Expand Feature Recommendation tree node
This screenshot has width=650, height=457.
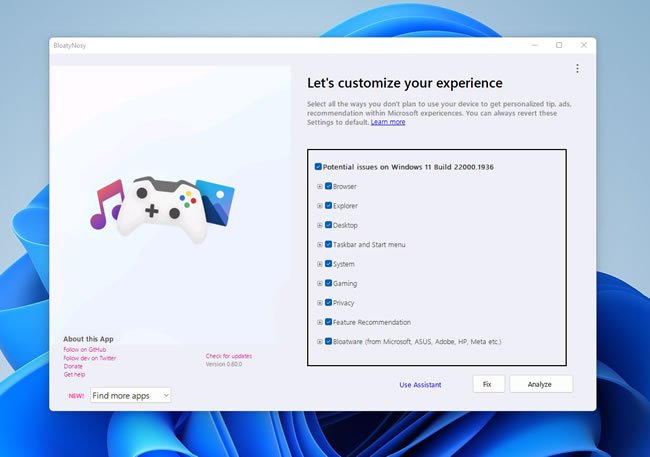click(x=320, y=322)
